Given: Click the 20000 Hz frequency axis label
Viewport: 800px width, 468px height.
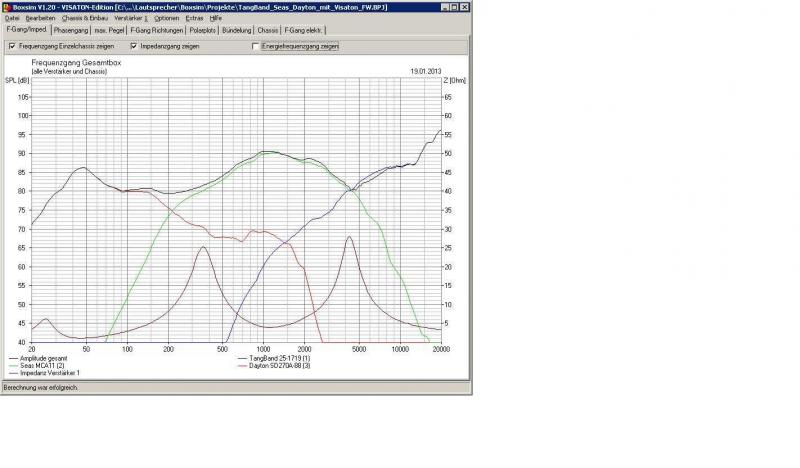Looking at the screenshot, I should point(441,350).
